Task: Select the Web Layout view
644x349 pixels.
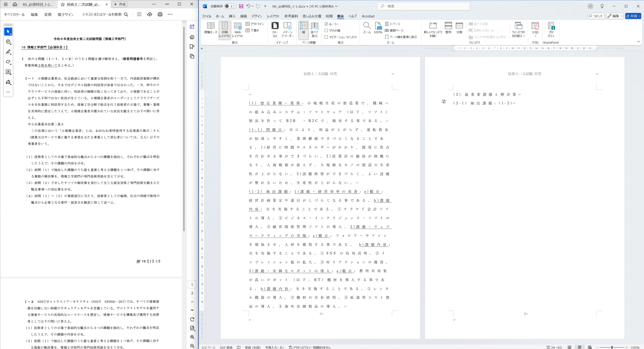Action: (x=238, y=30)
